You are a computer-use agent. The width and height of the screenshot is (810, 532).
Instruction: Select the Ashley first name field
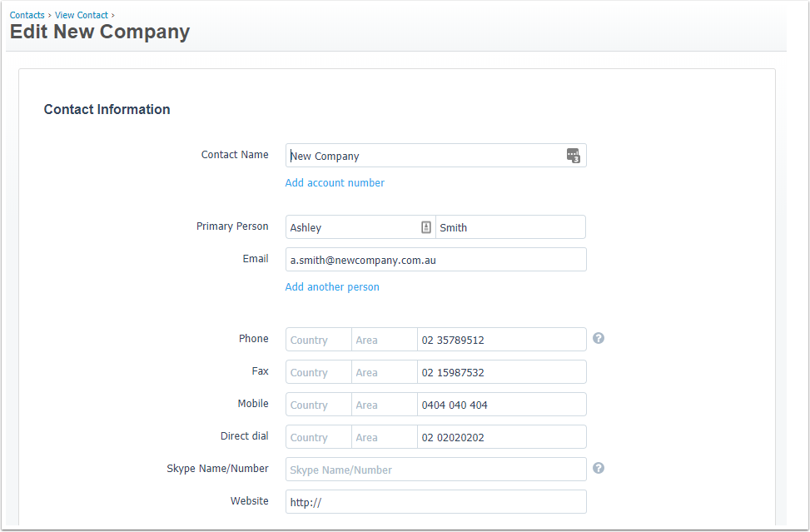(360, 227)
